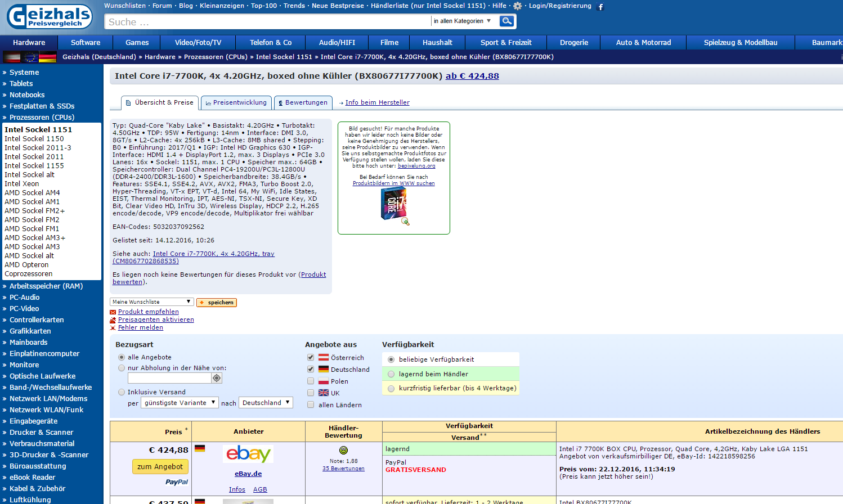Select lagernd beim Händler radio button

(391, 374)
